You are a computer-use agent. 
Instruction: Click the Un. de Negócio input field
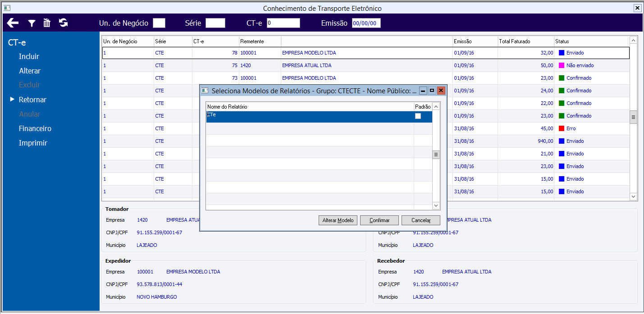click(159, 23)
